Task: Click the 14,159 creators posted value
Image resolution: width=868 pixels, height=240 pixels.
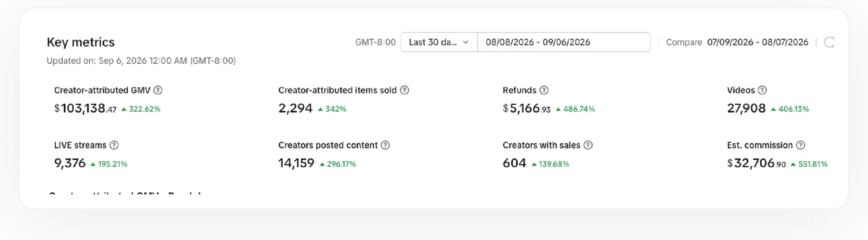Action: tap(296, 164)
